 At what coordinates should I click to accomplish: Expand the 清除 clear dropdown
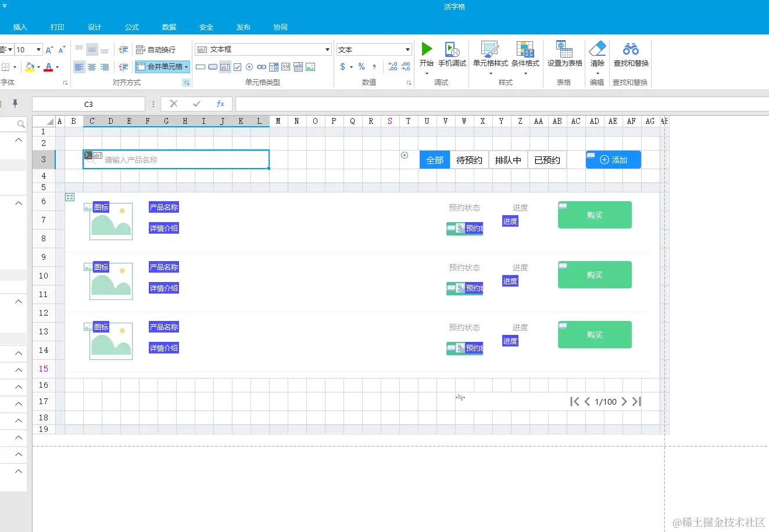pyautogui.click(x=597, y=74)
